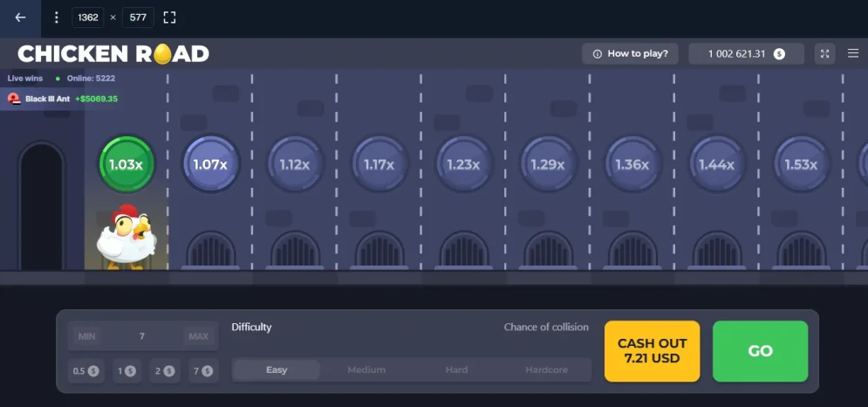Screen dimensions: 868x407
Task: Choose the Hard difficulty level
Action: [x=457, y=369]
